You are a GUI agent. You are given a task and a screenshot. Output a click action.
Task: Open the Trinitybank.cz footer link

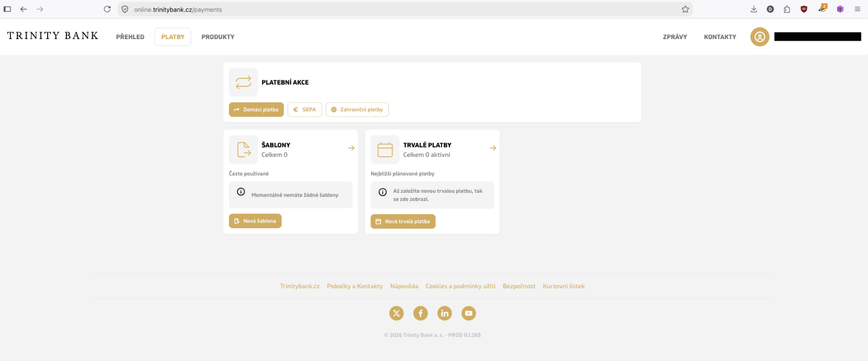300,286
